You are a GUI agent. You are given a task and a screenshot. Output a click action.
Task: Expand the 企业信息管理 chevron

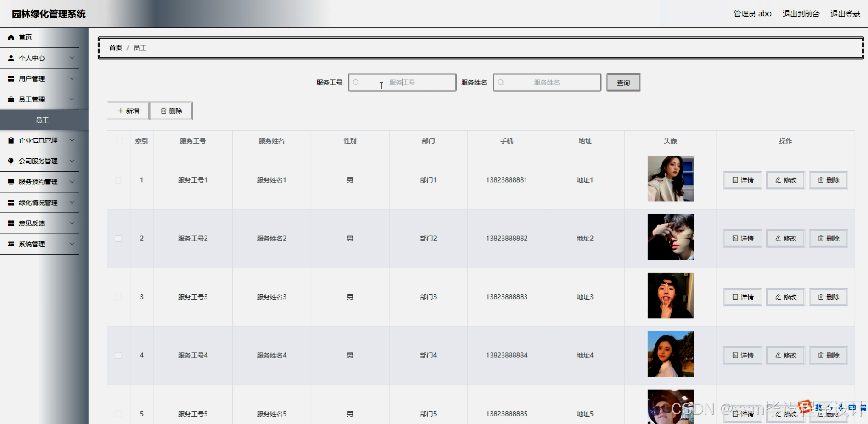point(72,140)
